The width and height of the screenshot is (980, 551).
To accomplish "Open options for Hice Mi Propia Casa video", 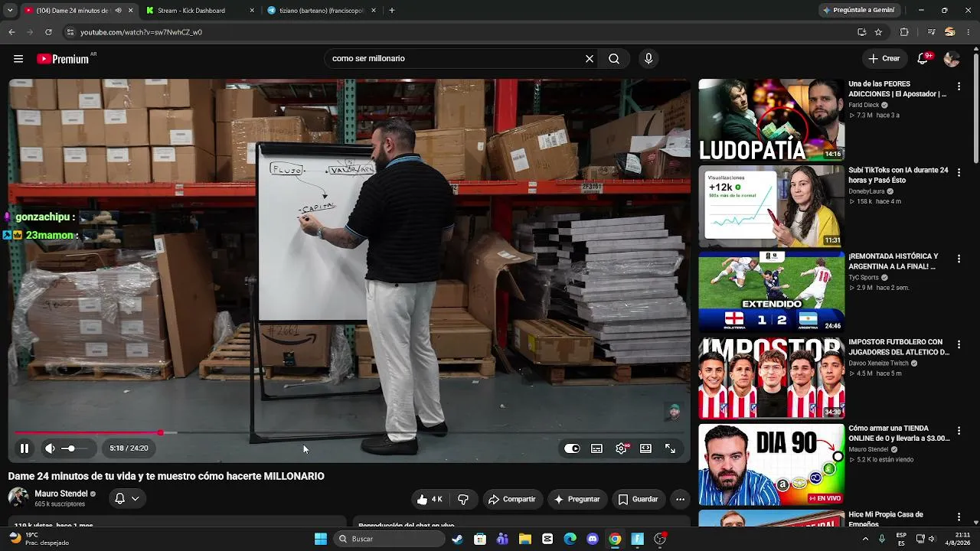I will point(959,517).
